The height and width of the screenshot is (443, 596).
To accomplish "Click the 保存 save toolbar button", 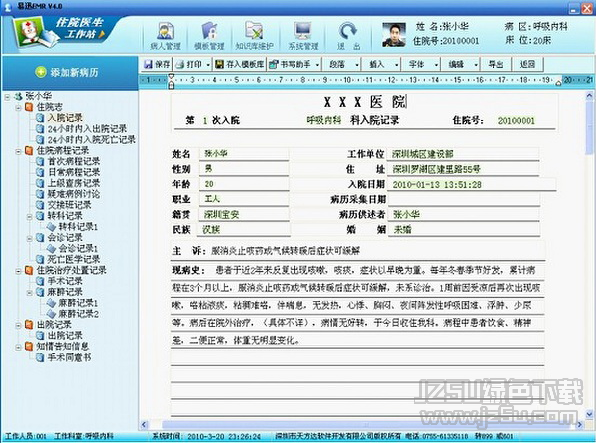I will coord(157,64).
